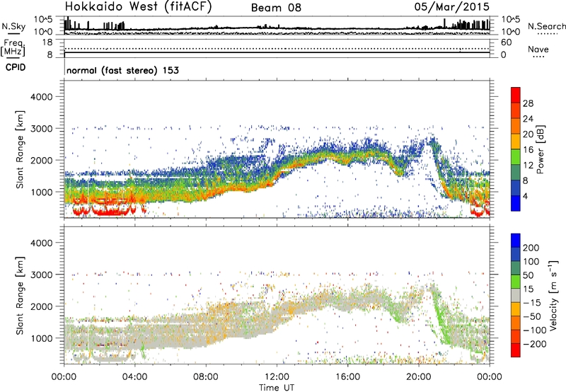Click the "24" tick on the Power colorbar
This screenshot has width=566, height=392.
[528, 119]
